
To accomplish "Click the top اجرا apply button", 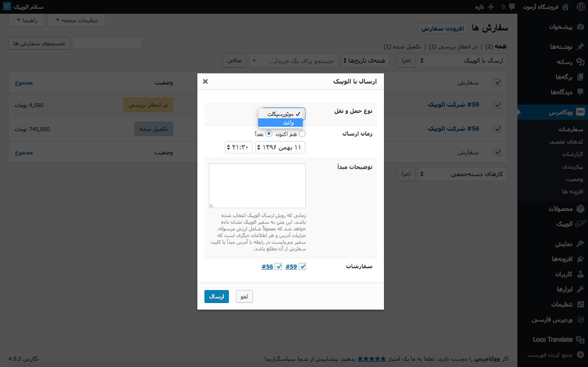I will (x=406, y=61).
